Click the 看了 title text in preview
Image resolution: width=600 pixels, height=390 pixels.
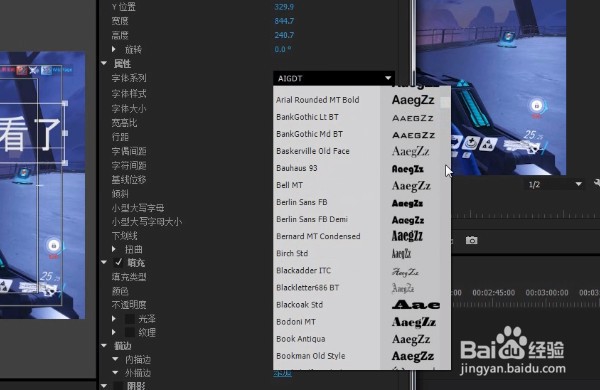pos(30,134)
